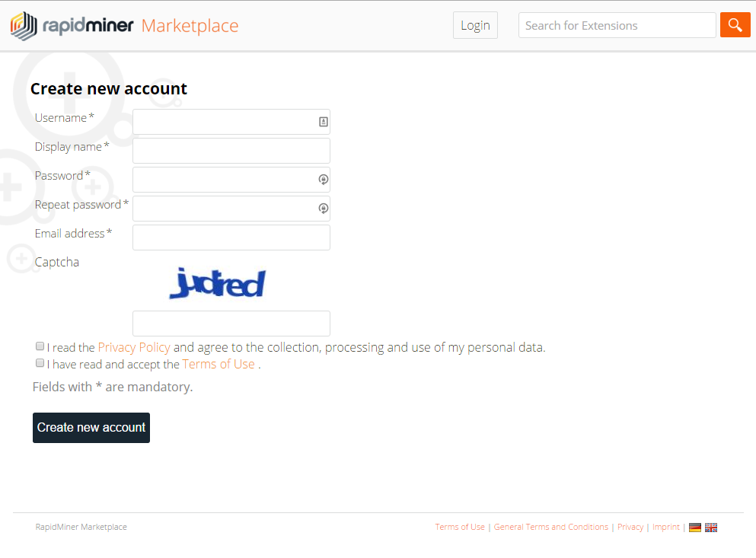Open the Imprint page
The image size is (756, 558).
point(665,526)
